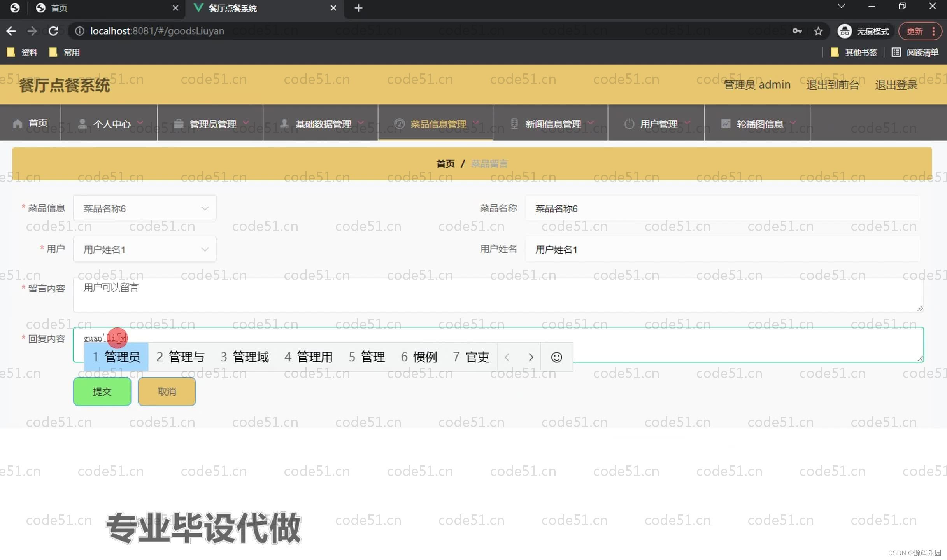Click the microphone icon on 新闻信息管理

coord(514,123)
